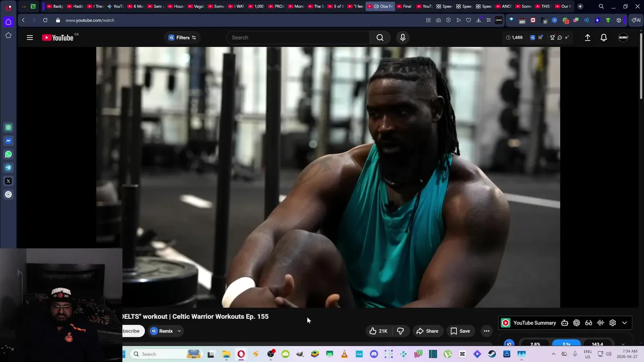
Task: Open X (Twitter) in the Opera sidebar
Action: (9, 181)
